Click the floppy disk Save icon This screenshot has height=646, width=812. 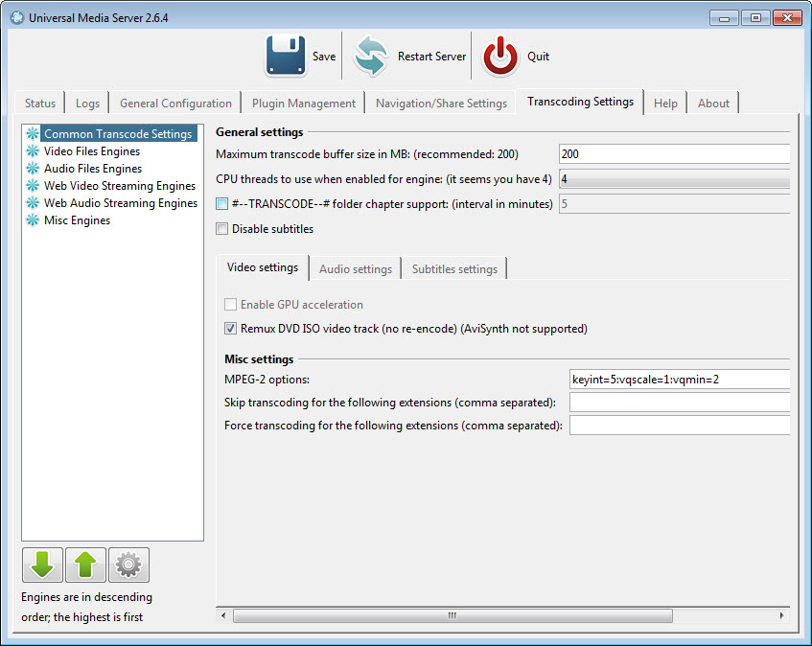click(x=286, y=56)
